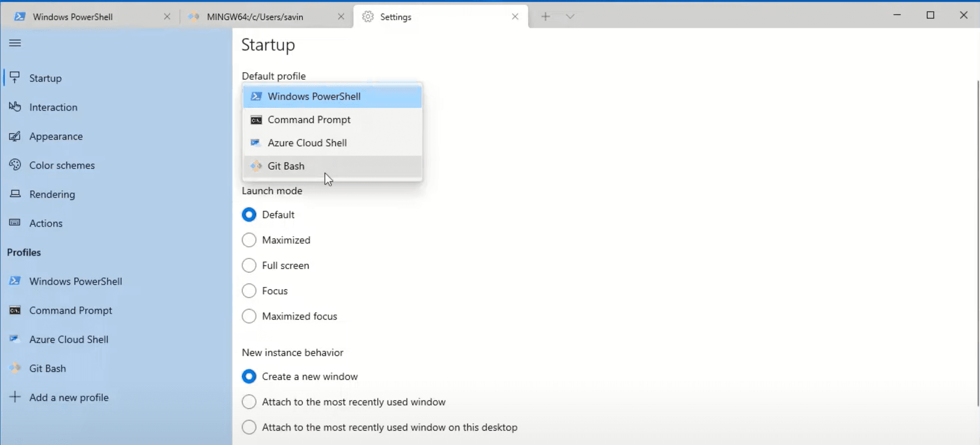Click the Command Prompt profile icon
Screen dimensions: 980x445
pyautogui.click(x=15, y=310)
